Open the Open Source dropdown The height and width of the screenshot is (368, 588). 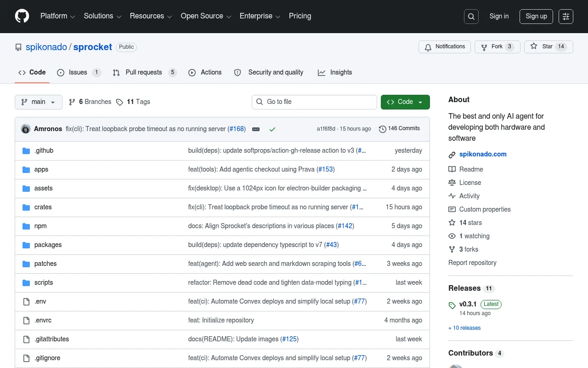(206, 16)
